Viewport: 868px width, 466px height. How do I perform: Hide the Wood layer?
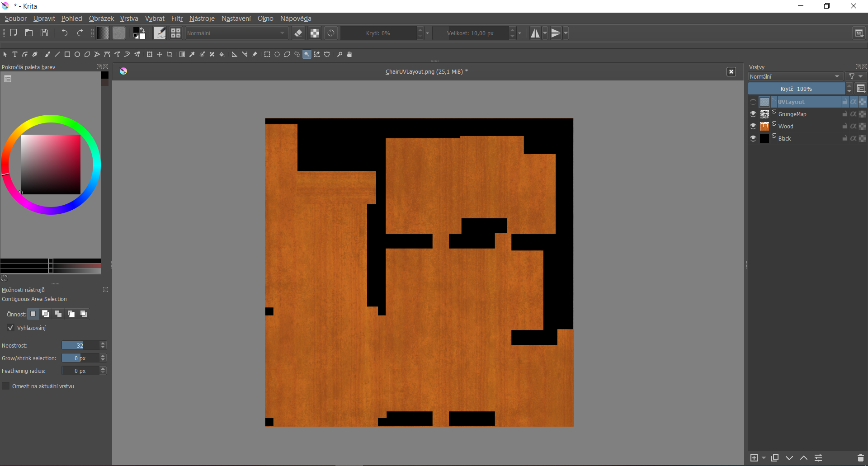(x=753, y=126)
